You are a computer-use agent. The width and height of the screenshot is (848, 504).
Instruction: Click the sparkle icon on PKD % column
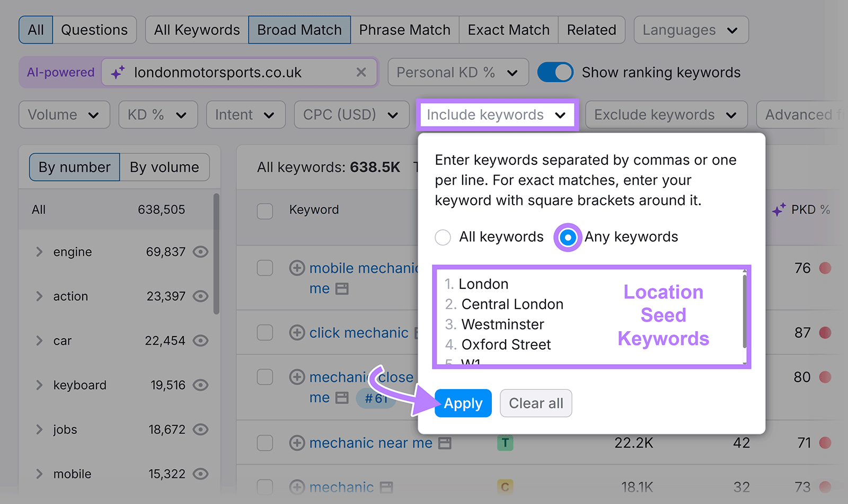[x=779, y=210]
